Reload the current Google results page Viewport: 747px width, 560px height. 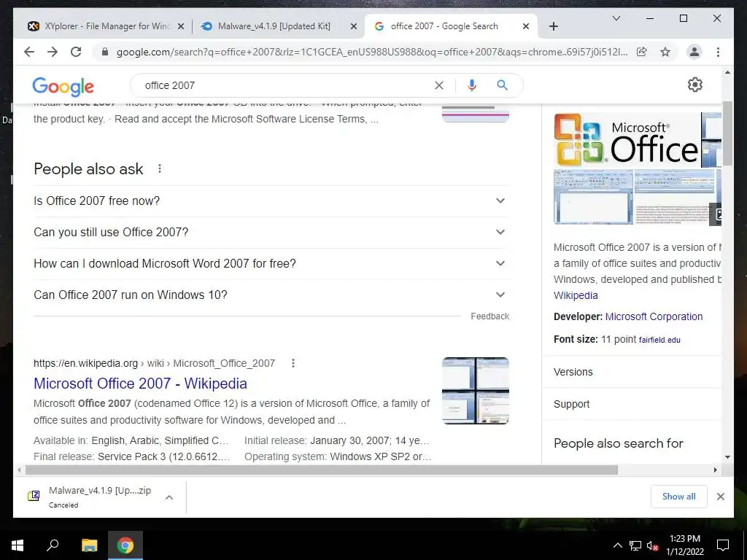[x=76, y=52]
